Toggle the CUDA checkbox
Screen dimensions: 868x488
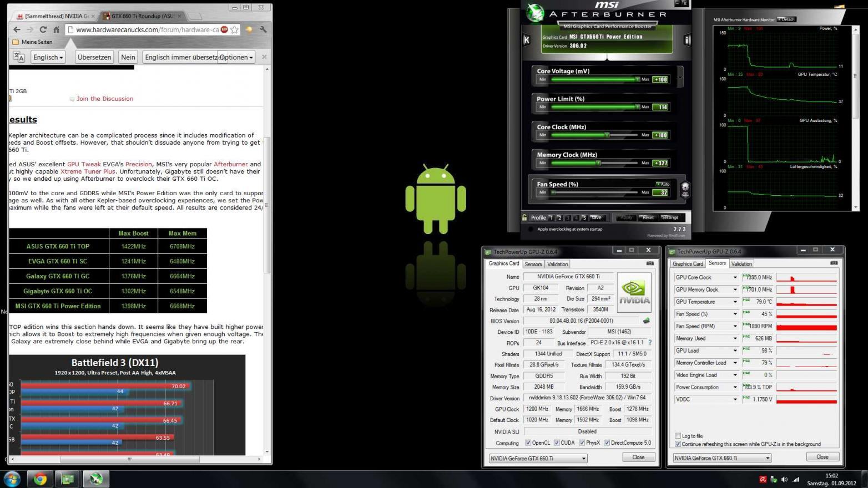(557, 443)
